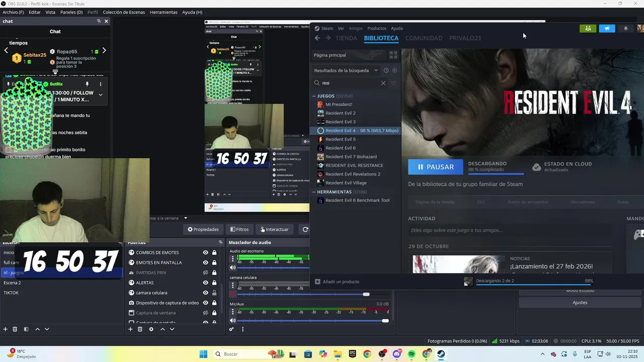Unlock the COMBOS DE EMOTES source
The width and height of the screenshot is (644, 362).
point(214,252)
